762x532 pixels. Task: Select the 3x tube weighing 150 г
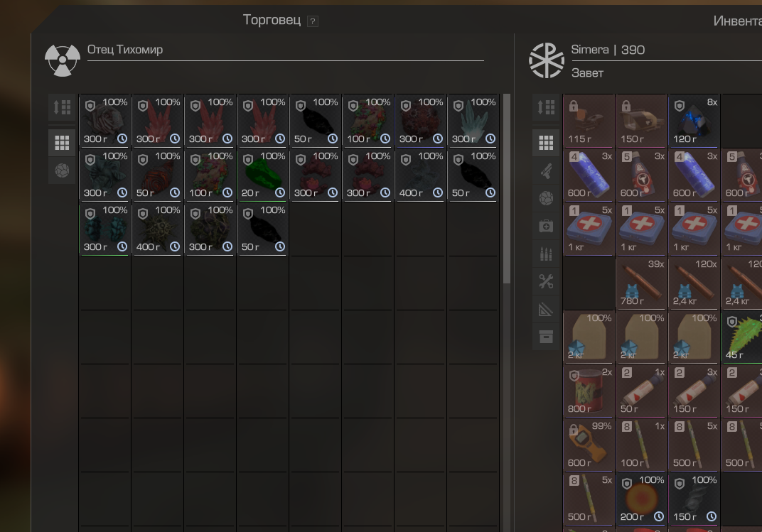click(x=694, y=390)
